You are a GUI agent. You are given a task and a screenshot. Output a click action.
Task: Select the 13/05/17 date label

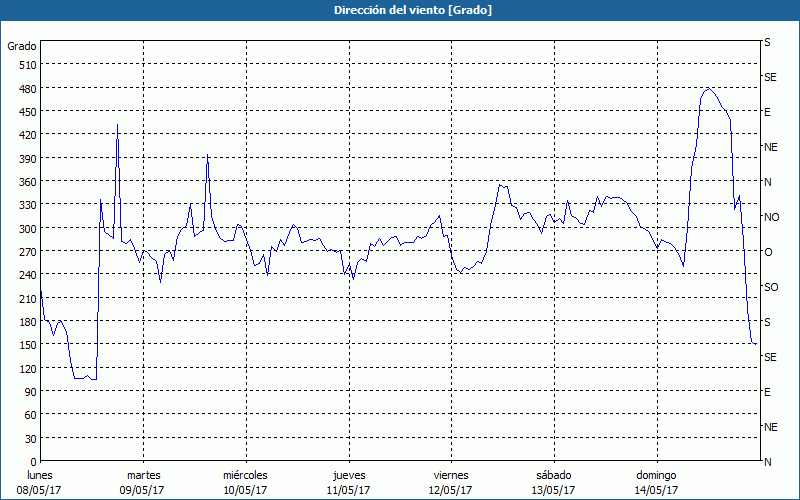pyautogui.click(x=553, y=490)
